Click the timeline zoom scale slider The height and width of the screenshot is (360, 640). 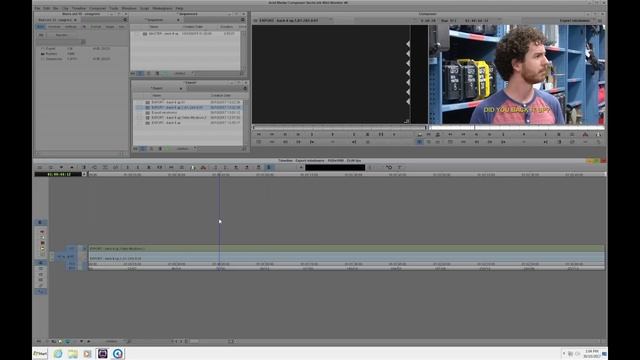pyautogui.click(x=194, y=341)
